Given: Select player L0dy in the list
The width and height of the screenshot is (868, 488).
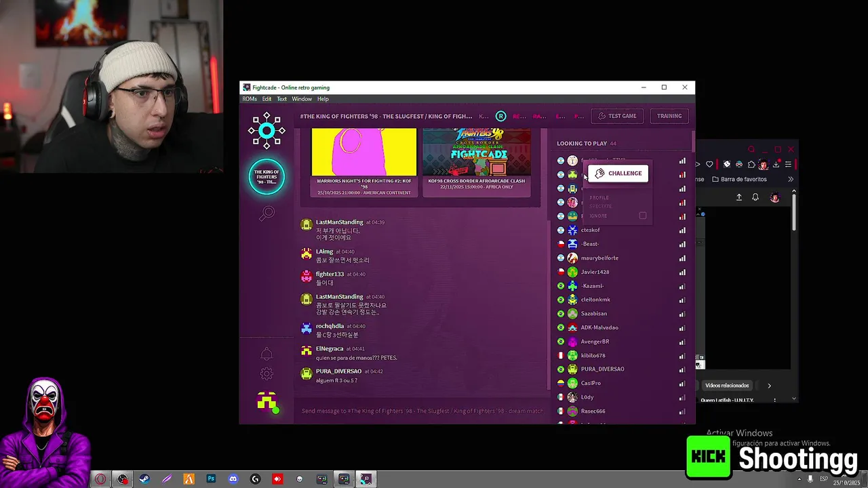Looking at the screenshot, I should (587, 397).
